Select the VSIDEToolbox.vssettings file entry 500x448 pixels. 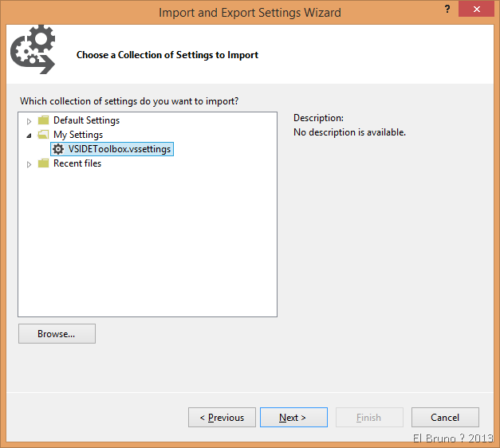119,149
